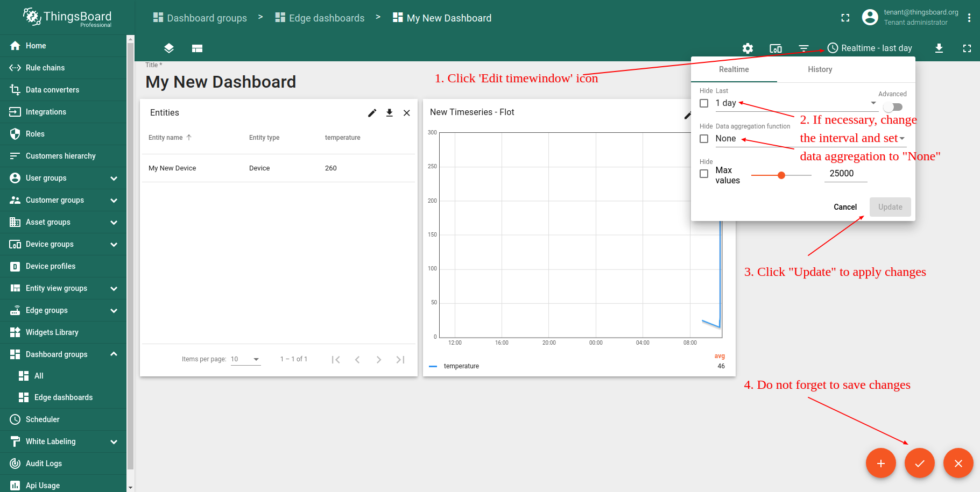
Task: Open Audit Logs in sidebar
Action: (x=63, y=464)
